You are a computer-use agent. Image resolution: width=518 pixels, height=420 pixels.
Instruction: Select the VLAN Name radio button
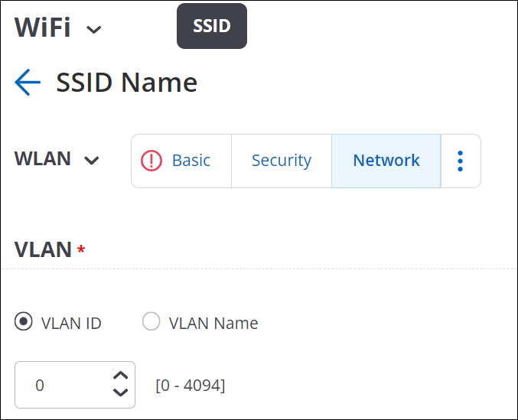[151, 321]
